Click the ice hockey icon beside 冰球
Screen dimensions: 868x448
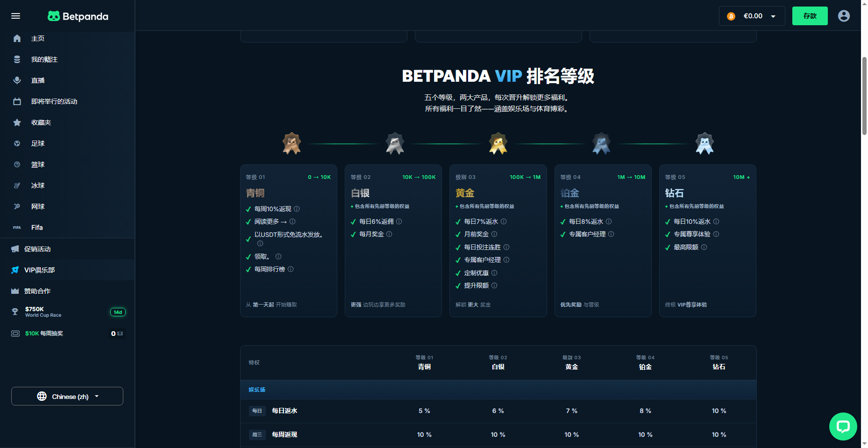click(17, 185)
